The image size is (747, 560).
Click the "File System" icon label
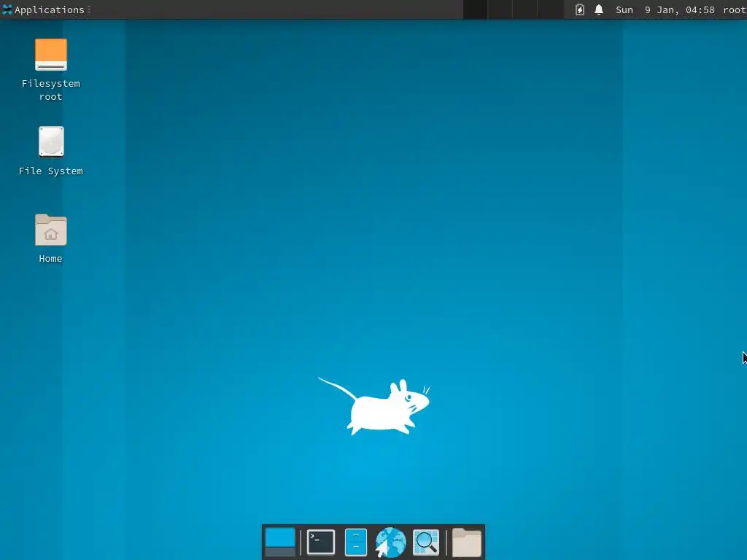click(x=51, y=171)
